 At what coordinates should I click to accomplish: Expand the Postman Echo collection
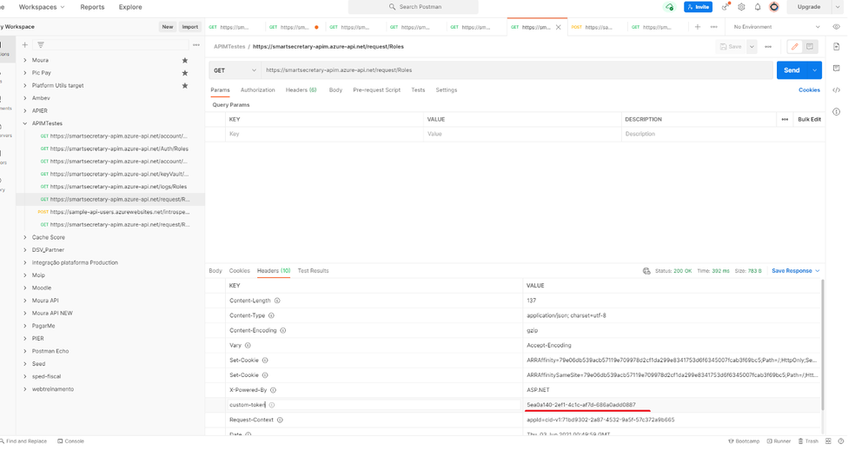click(25, 352)
